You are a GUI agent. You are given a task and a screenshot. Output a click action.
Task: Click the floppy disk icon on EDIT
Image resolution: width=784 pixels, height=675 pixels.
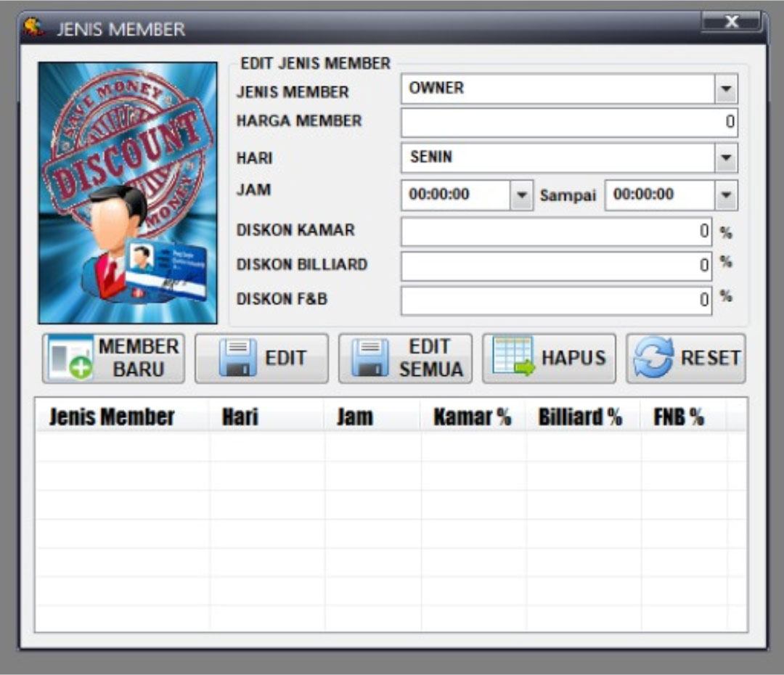[238, 359]
